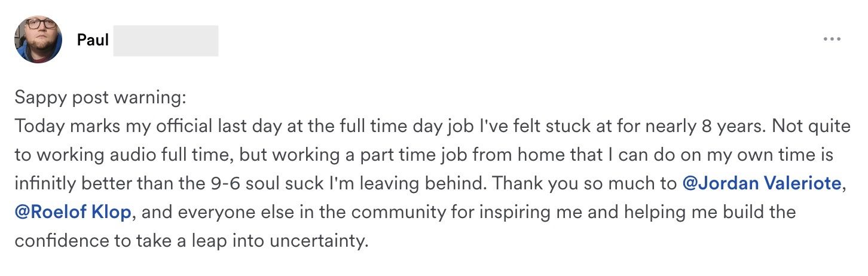Image resolution: width=868 pixels, height=276 pixels.
Task: Open the @Jordan Valeriote mention
Action: pos(762,184)
